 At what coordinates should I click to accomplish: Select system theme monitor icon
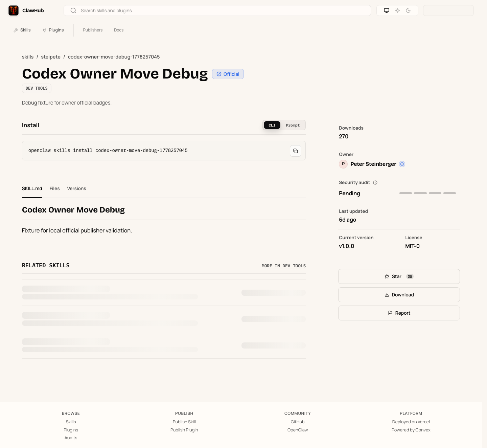click(x=387, y=10)
